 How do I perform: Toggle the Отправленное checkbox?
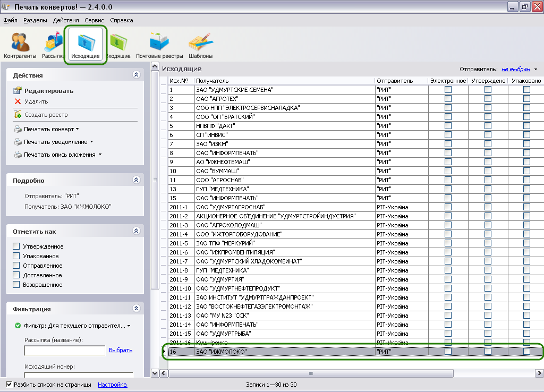click(x=16, y=266)
